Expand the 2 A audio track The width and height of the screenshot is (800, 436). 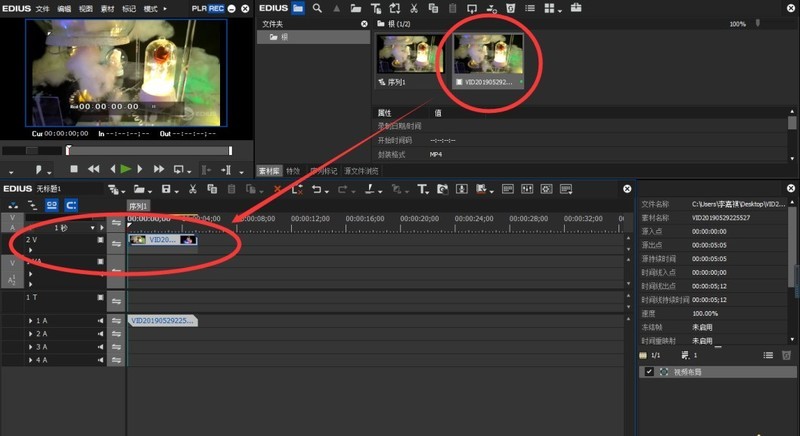pos(30,333)
